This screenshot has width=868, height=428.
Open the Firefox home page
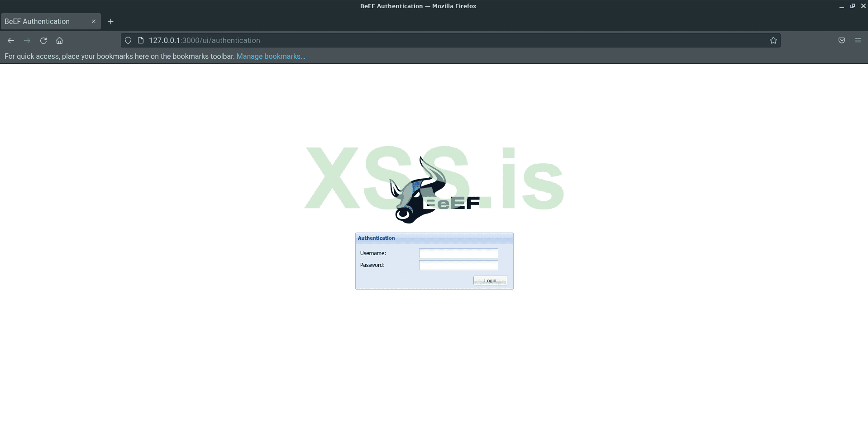point(59,41)
